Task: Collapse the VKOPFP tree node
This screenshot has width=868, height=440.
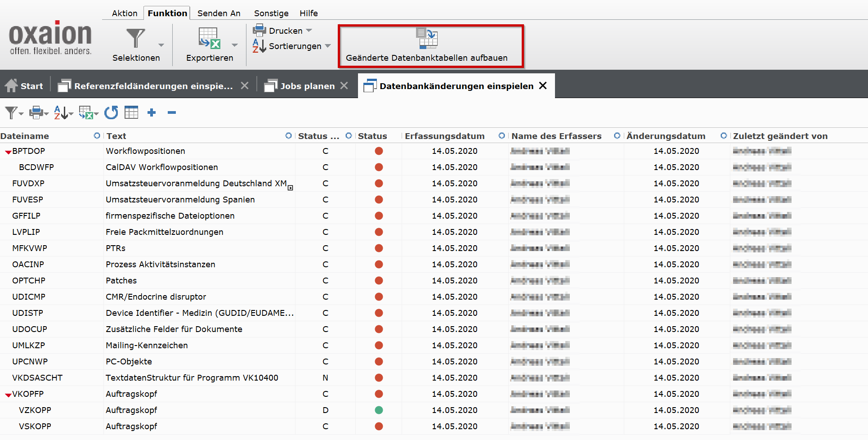Action: coord(8,395)
